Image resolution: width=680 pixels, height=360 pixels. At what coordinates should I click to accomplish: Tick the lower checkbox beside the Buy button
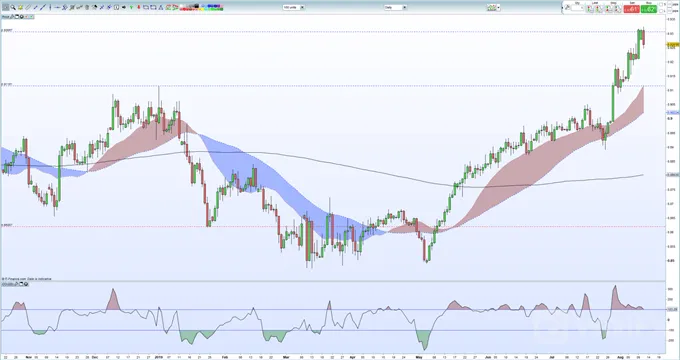pyautogui.click(x=661, y=11)
